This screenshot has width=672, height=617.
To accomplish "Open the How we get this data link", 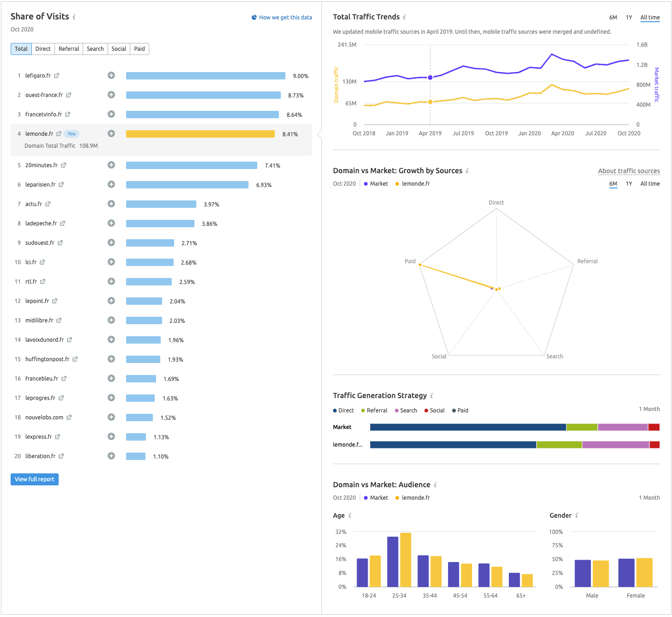I will tap(282, 18).
